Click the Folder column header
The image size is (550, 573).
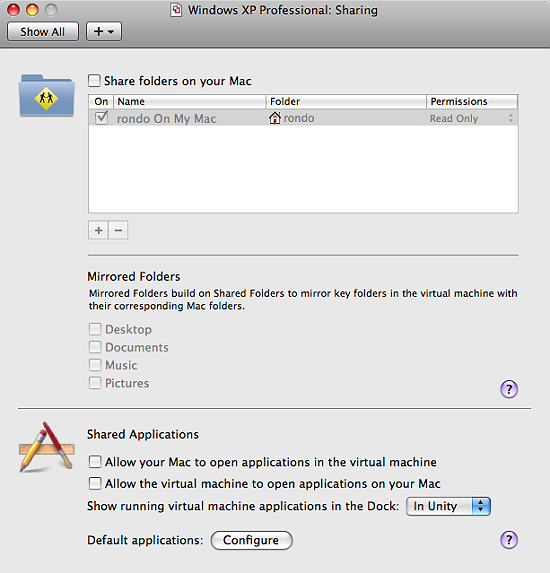(x=346, y=101)
